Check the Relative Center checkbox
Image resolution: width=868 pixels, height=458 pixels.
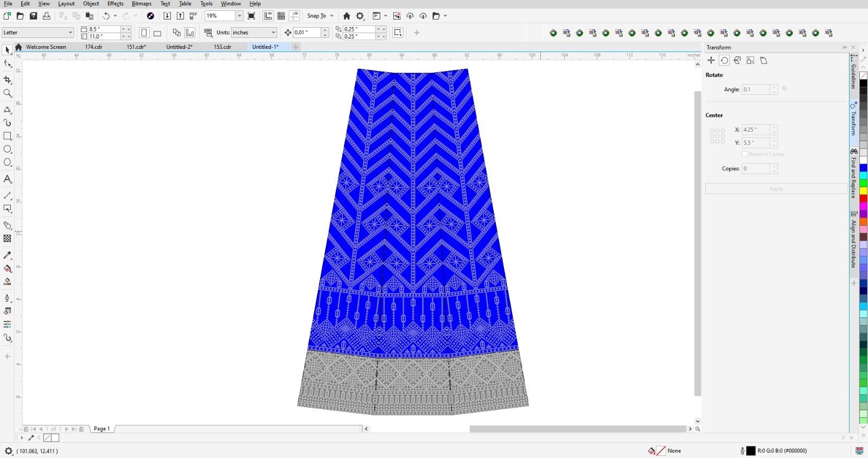(x=745, y=154)
